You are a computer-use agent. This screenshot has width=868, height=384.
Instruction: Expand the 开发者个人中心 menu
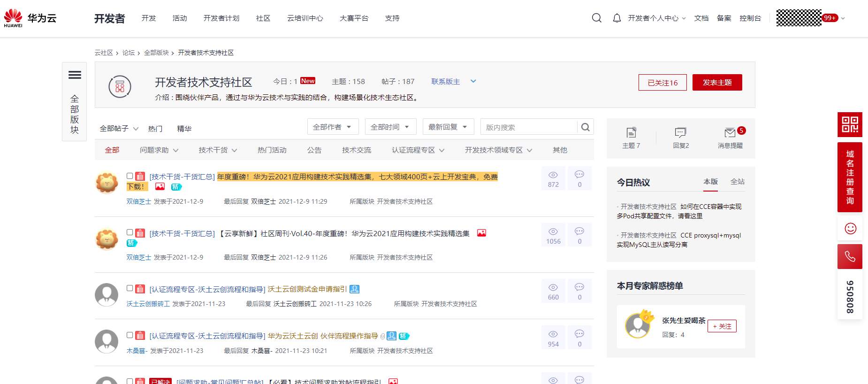coord(657,18)
